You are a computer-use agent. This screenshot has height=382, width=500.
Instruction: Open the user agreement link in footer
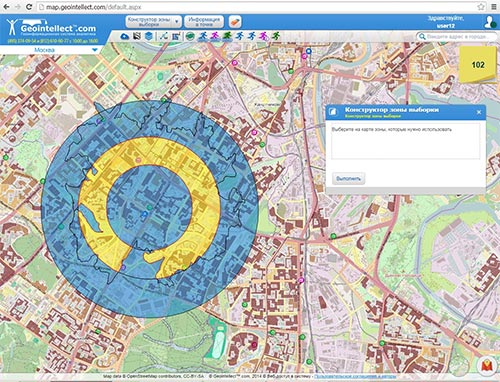355,377
